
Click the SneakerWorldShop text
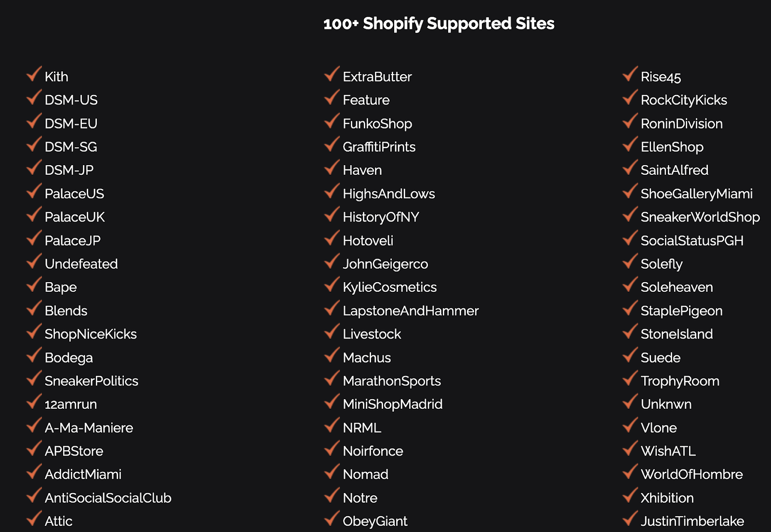click(700, 218)
